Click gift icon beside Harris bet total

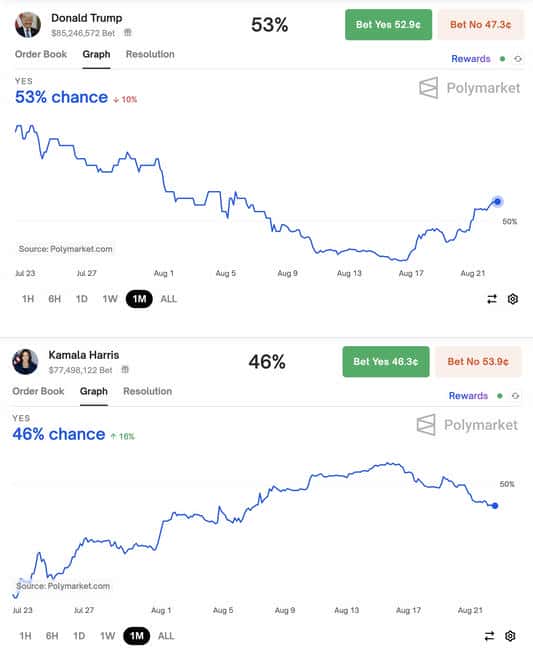125,369
